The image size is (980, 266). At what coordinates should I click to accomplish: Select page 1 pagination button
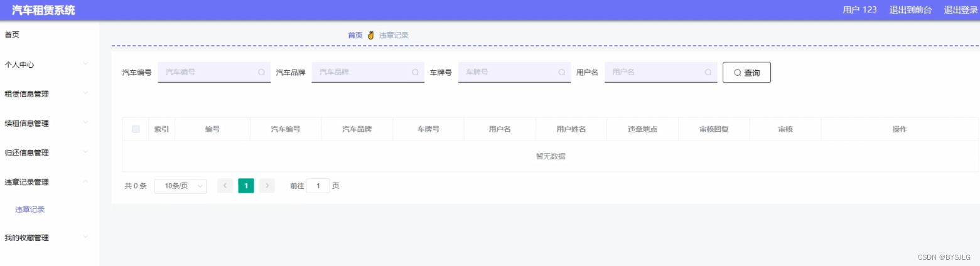[246, 186]
